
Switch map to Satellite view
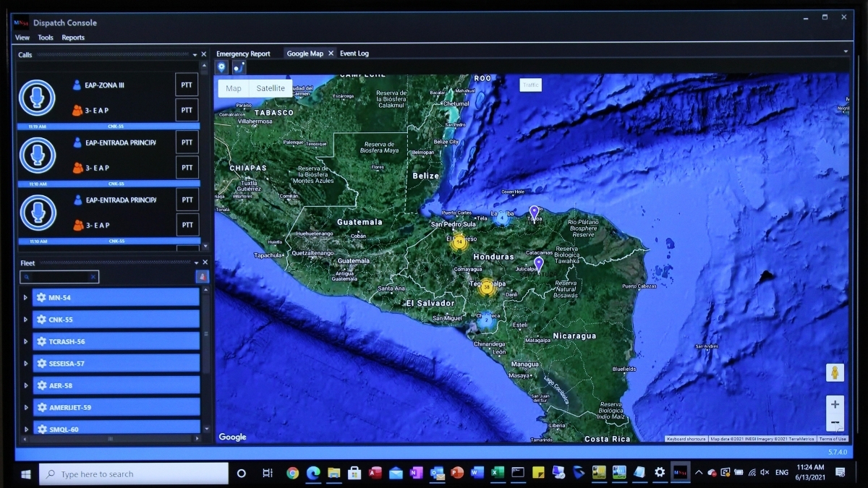[x=271, y=88]
